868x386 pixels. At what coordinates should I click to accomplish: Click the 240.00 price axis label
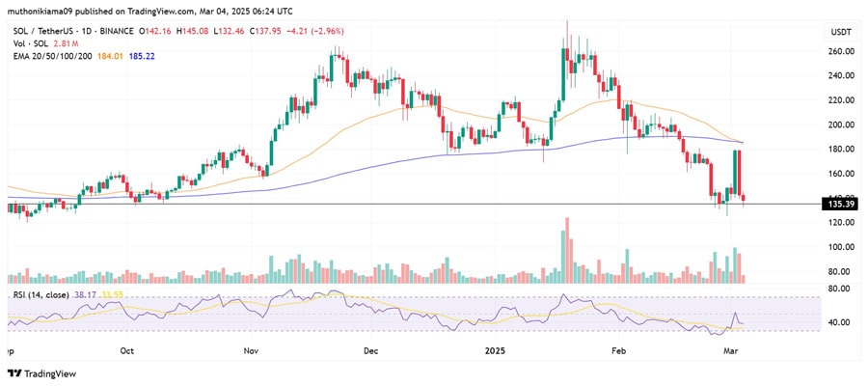point(843,76)
